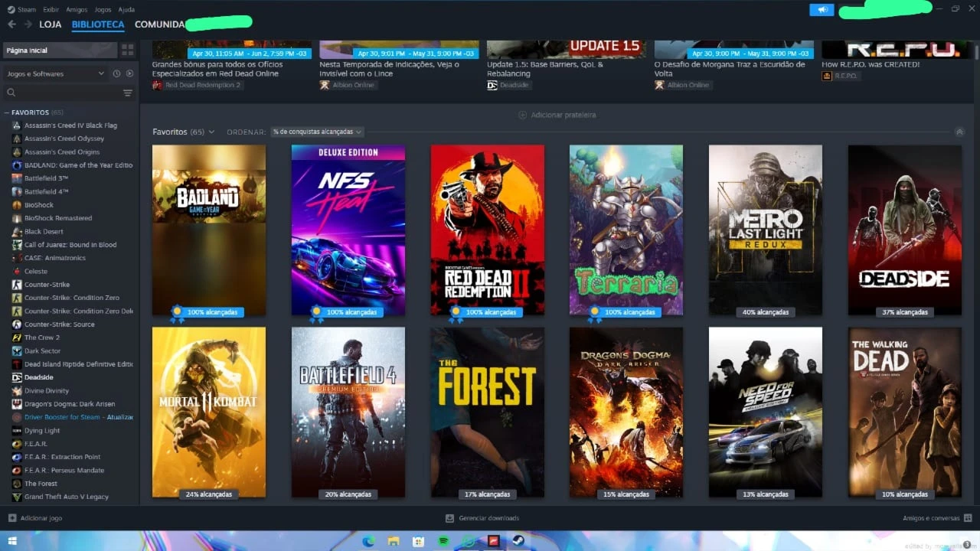Click the Deadside news tag icon
Screen dimensions: 980x551
(492, 85)
